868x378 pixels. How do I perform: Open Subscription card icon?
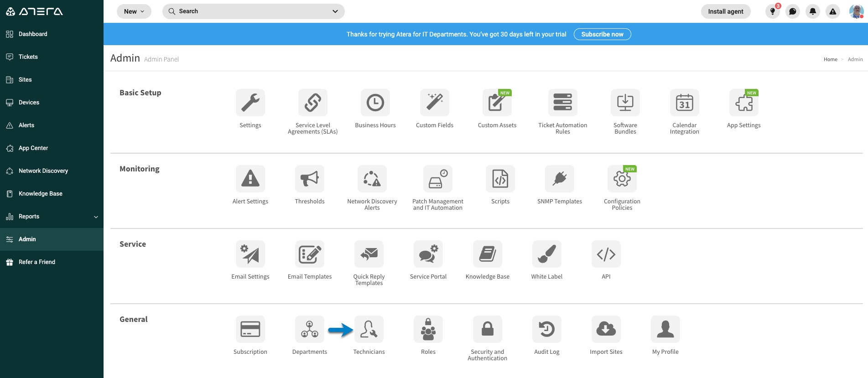click(250, 329)
